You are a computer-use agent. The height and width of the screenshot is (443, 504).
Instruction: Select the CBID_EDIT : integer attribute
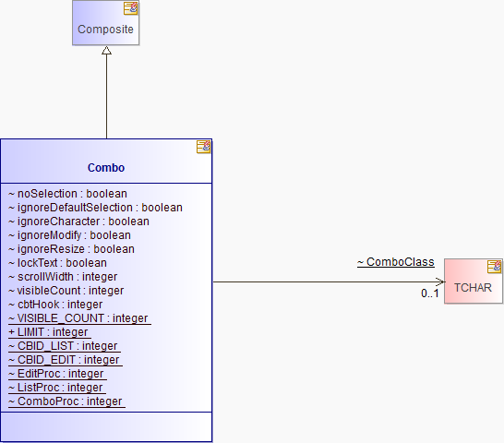click(x=66, y=360)
